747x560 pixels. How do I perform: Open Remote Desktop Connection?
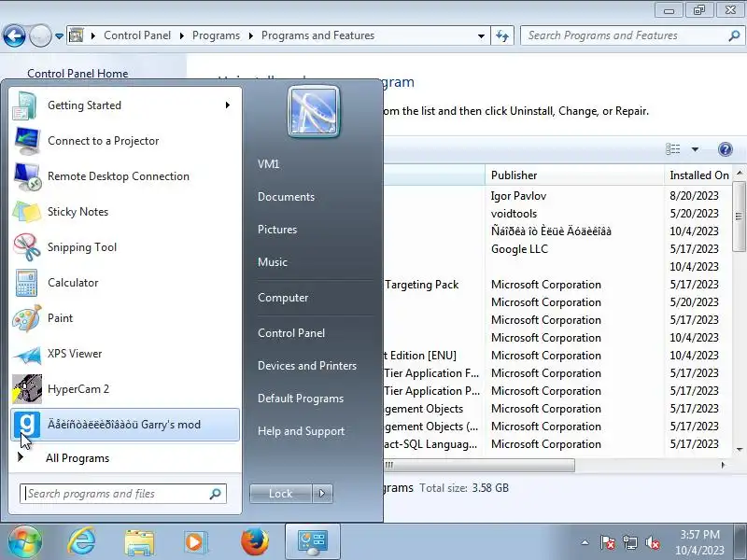click(x=125, y=176)
